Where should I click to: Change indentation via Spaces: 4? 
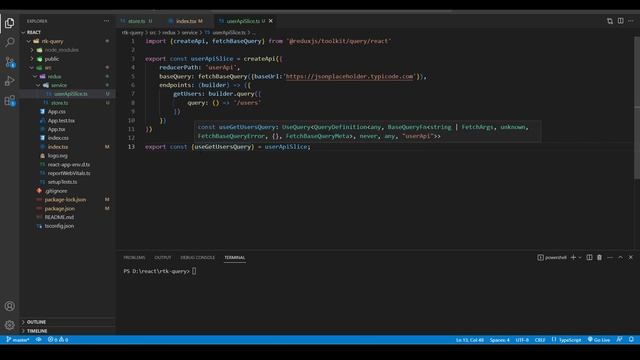click(500, 340)
